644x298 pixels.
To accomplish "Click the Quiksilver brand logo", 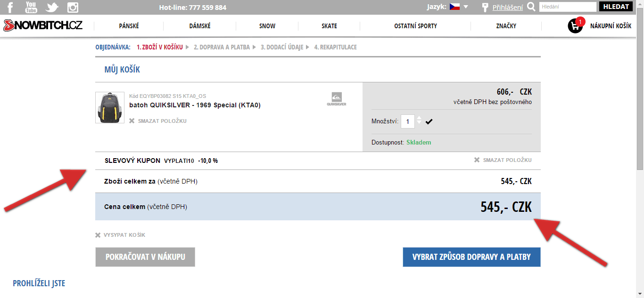I will 336,99.
